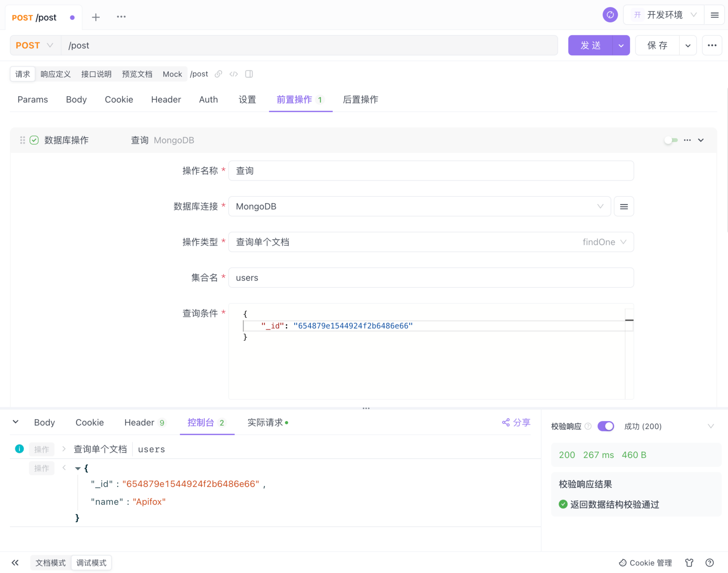Click the split panel layout icon
Screen dimensions: 728x573
[x=249, y=74]
